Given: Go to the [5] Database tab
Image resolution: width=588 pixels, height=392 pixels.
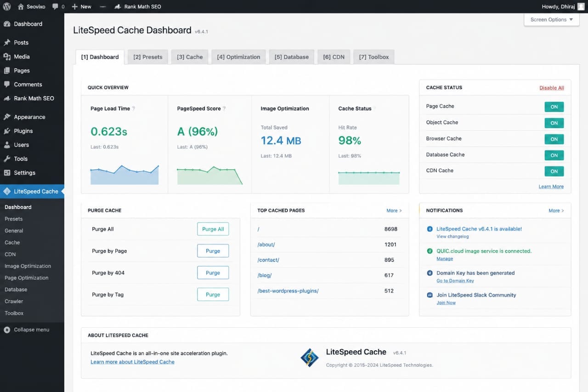Looking at the screenshot, I should (x=292, y=57).
